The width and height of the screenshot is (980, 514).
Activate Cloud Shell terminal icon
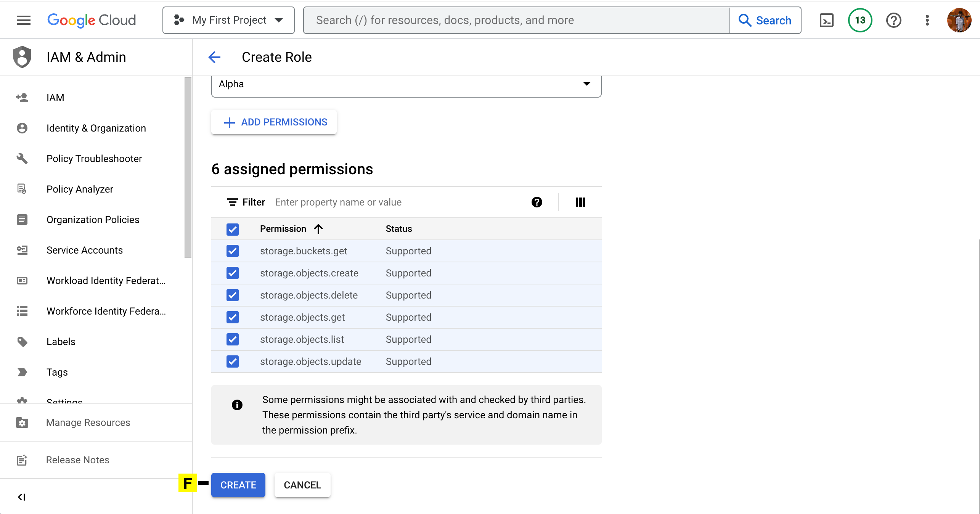tap(826, 20)
